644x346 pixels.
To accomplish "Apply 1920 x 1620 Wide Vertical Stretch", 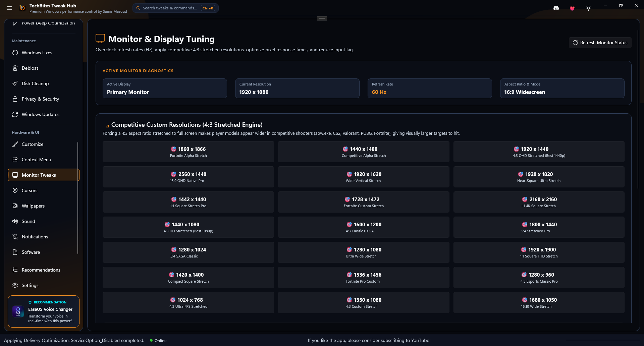I will [x=364, y=177].
